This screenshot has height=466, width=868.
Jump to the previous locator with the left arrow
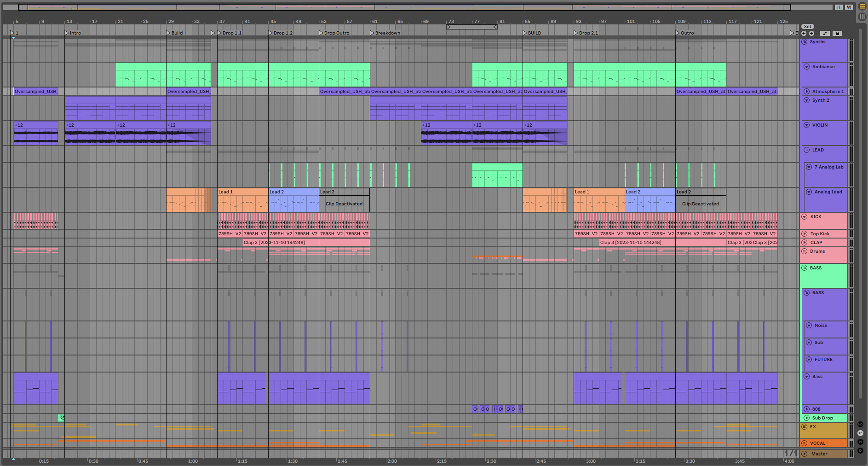[x=804, y=33]
